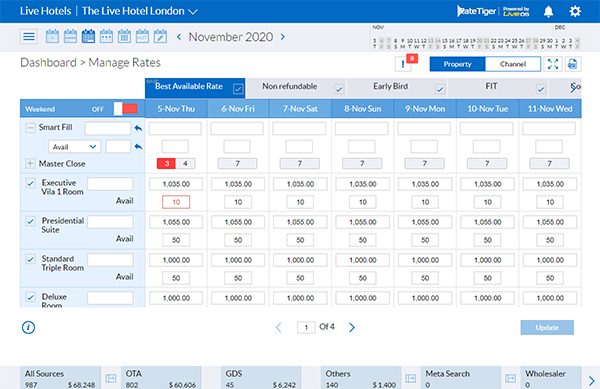Uncheck Deluxe Room row

click(x=30, y=297)
